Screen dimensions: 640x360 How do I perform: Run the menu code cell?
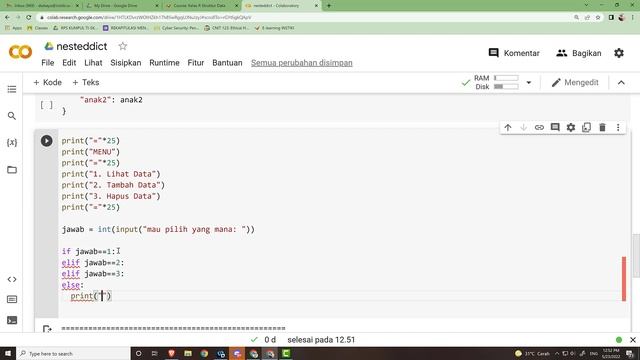click(47, 141)
